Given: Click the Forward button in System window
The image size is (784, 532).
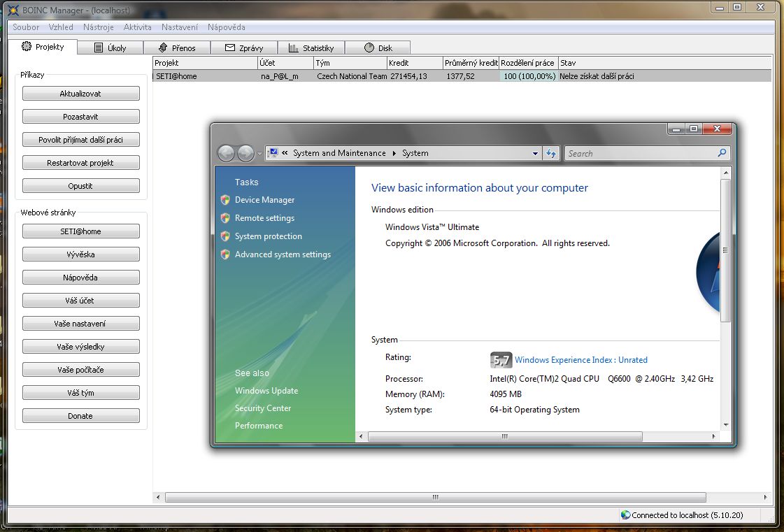Looking at the screenshot, I should coord(245,153).
